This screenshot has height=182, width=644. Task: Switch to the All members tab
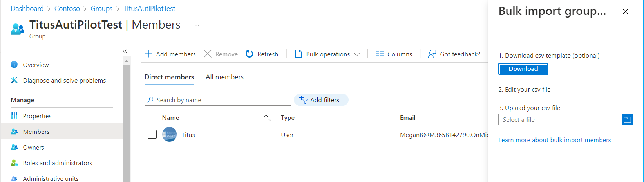(x=224, y=77)
